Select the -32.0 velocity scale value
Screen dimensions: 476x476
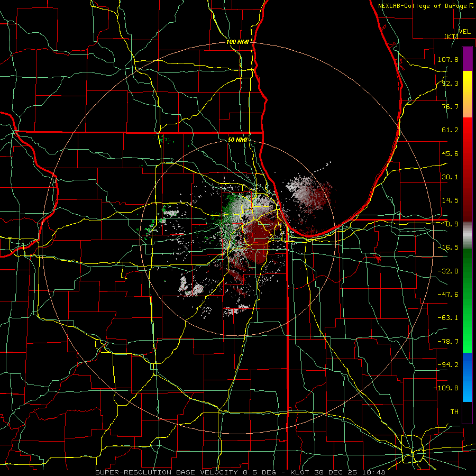click(x=448, y=271)
